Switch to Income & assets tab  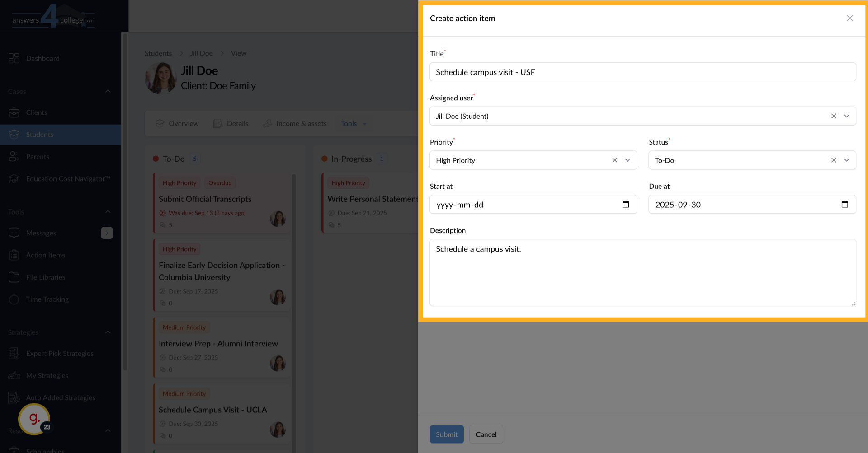(x=295, y=123)
